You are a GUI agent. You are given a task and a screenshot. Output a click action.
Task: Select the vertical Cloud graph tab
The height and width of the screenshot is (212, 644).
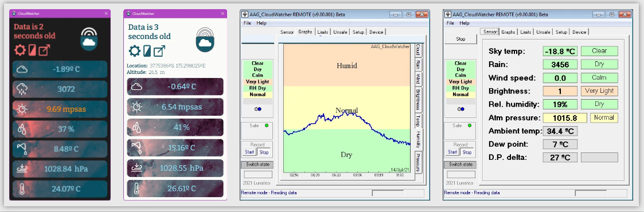(x=418, y=50)
